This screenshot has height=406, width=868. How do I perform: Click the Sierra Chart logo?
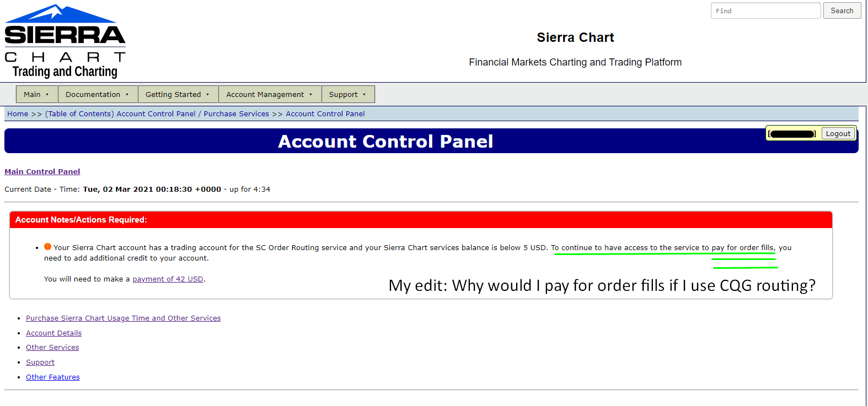(65, 41)
